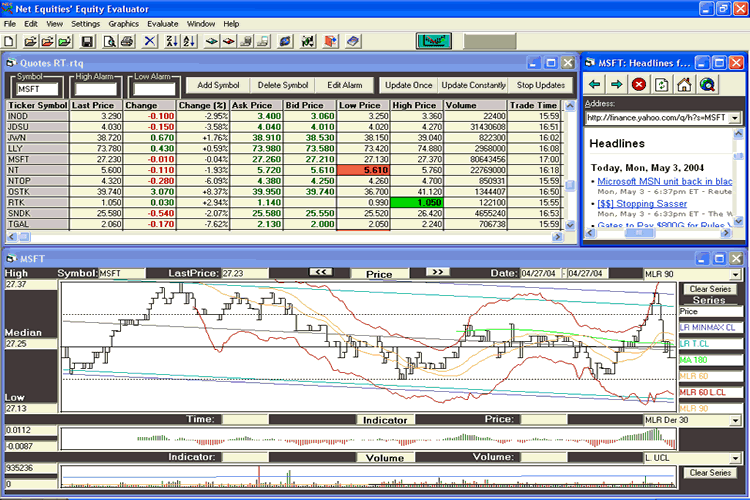
Task: Open the Microsoft MSN unit headline link
Action: pyautogui.click(x=664, y=181)
